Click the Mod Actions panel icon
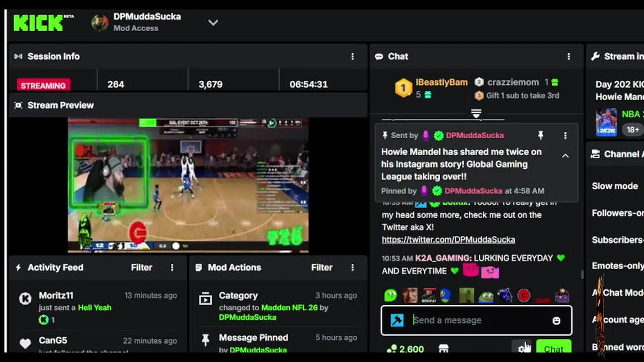Screen dimensions: 644x362 click(198, 267)
